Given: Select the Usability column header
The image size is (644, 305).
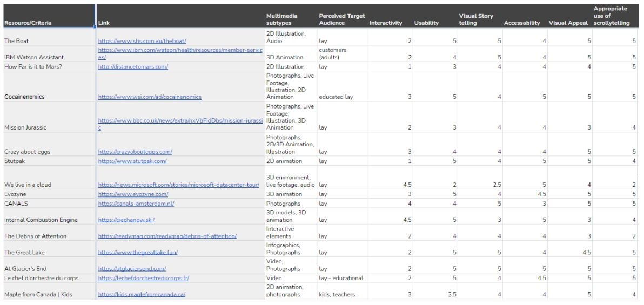Looking at the screenshot, I should pos(435,16).
